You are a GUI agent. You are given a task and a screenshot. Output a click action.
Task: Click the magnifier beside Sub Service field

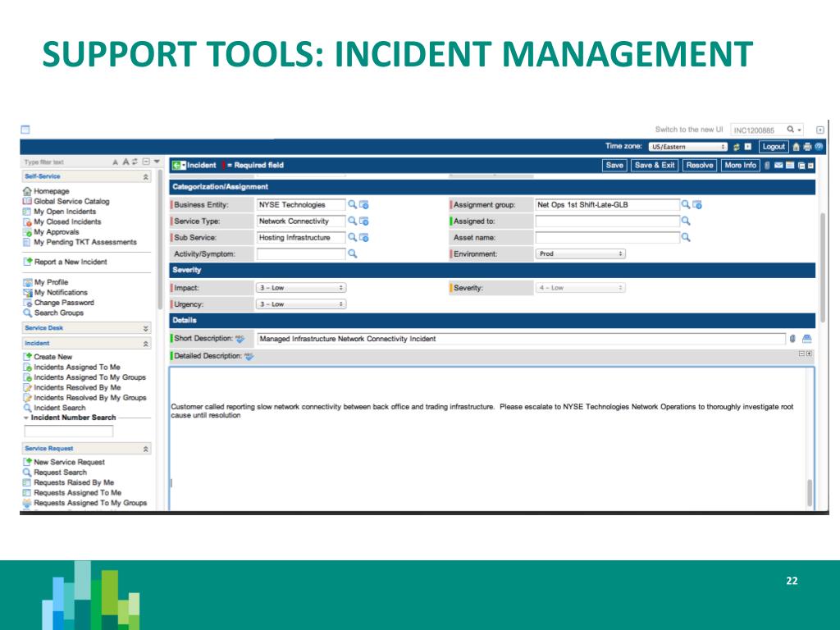pos(352,237)
